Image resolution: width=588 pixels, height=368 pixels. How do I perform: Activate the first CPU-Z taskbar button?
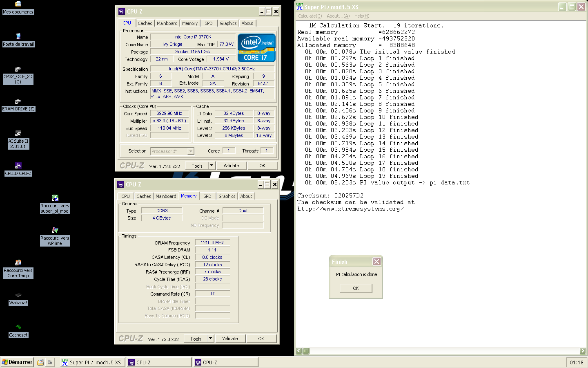(159, 362)
